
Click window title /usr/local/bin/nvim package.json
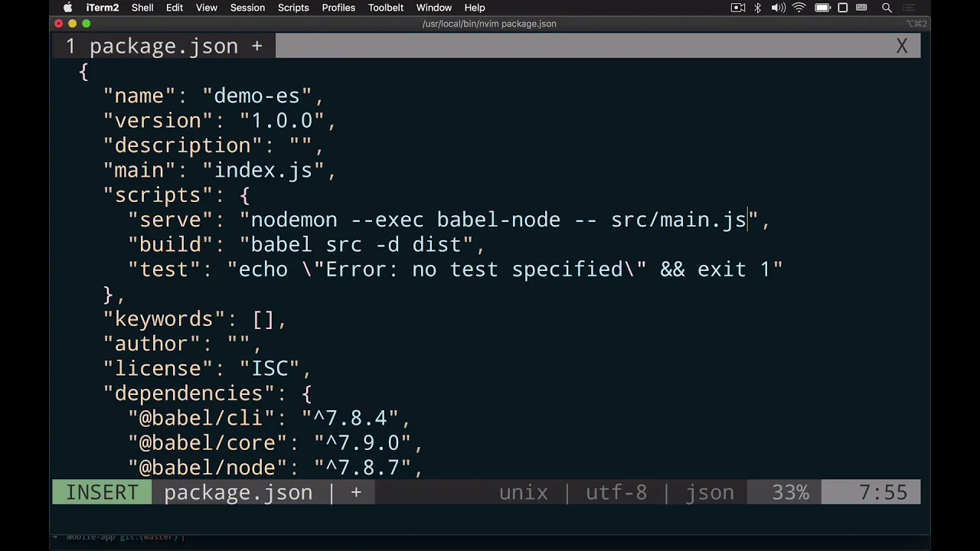pyautogui.click(x=489, y=24)
